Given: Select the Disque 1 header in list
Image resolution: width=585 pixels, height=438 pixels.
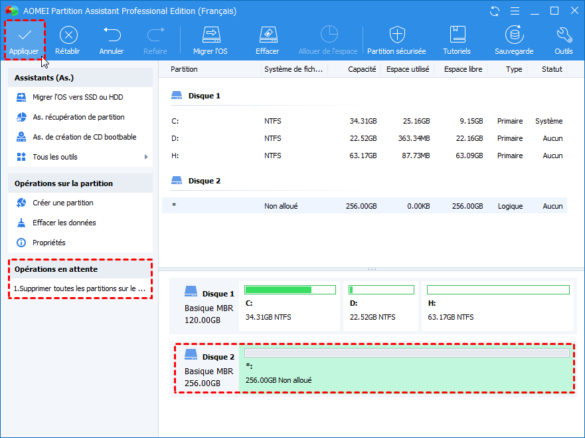Looking at the screenshot, I should (x=204, y=96).
